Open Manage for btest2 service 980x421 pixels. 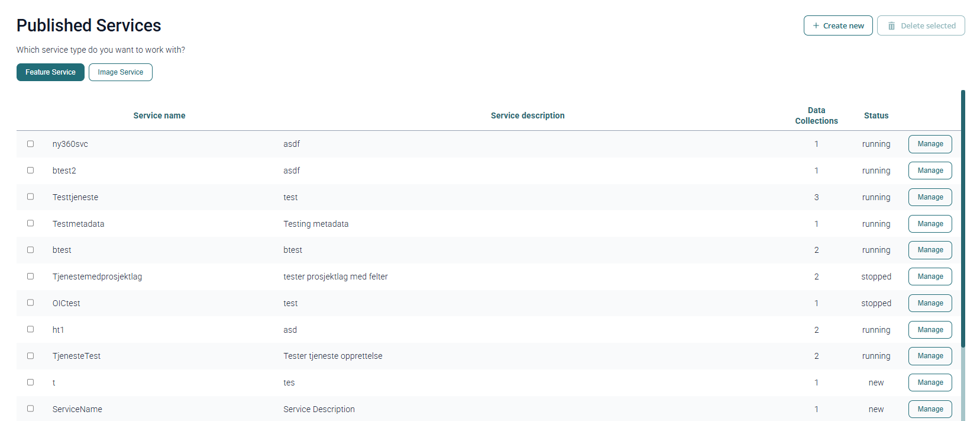tap(930, 171)
